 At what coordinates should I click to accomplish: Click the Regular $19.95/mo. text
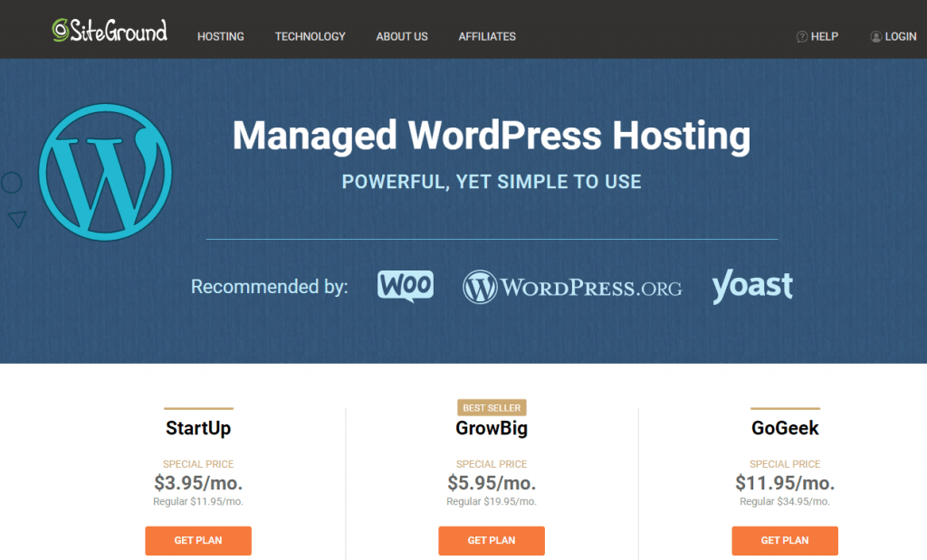point(492,501)
